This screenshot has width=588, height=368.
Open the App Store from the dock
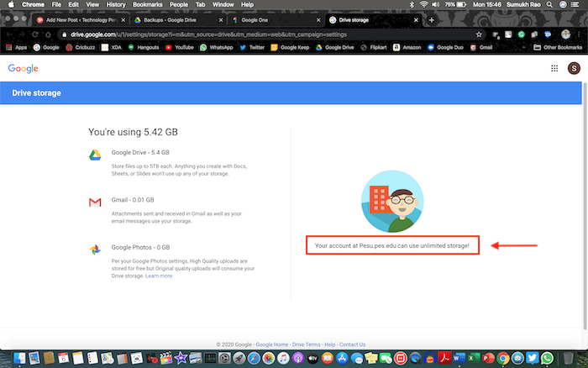342,358
